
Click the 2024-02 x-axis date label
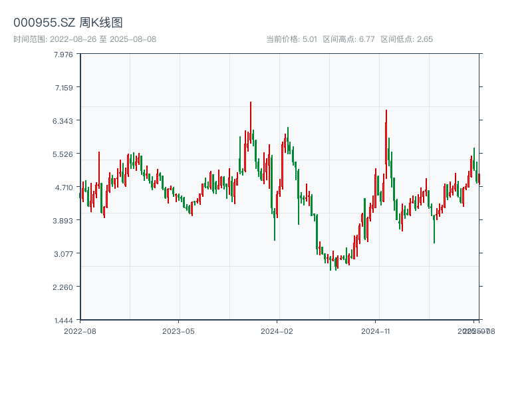(277, 331)
